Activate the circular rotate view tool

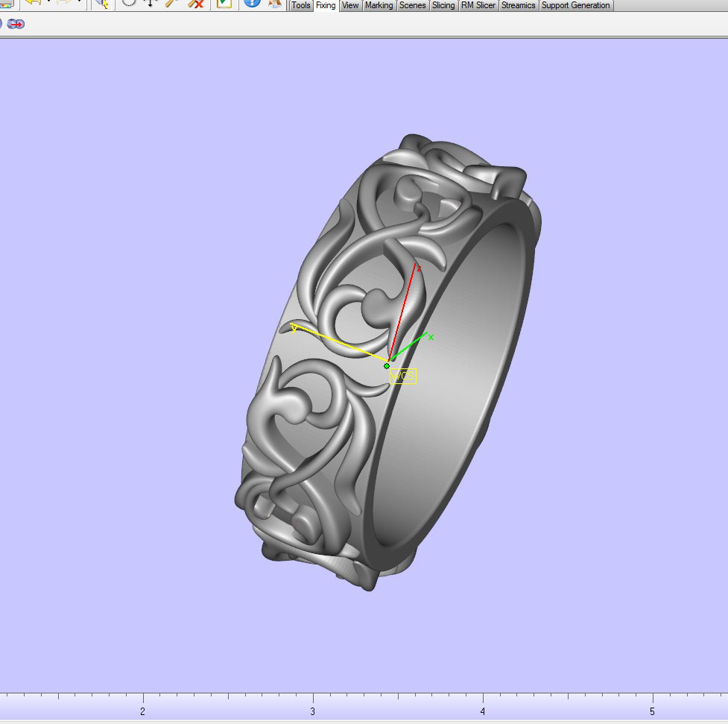[x=129, y=3]
